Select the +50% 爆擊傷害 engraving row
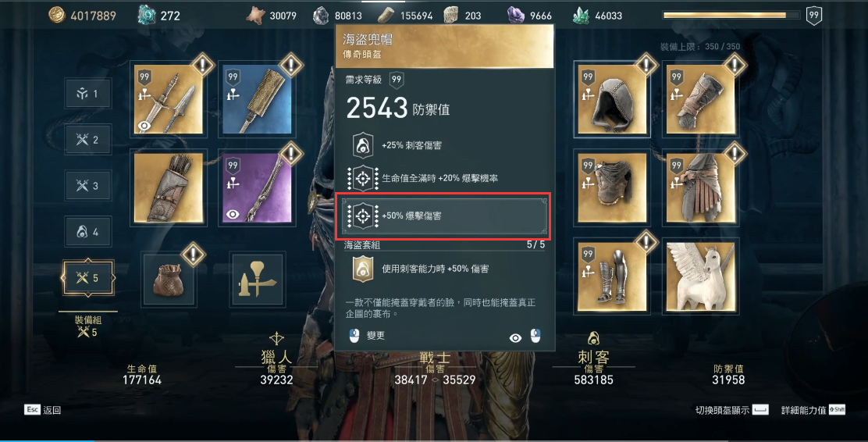Image resolution: width=868 pixels, height=442 pixels. point(443,216)
